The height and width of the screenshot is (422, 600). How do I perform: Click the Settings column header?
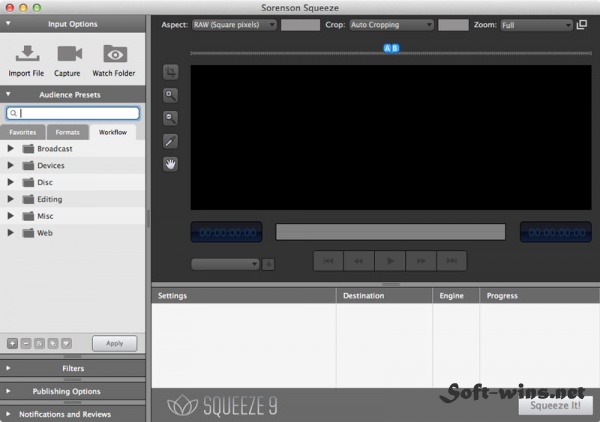(x=244, y=296)
